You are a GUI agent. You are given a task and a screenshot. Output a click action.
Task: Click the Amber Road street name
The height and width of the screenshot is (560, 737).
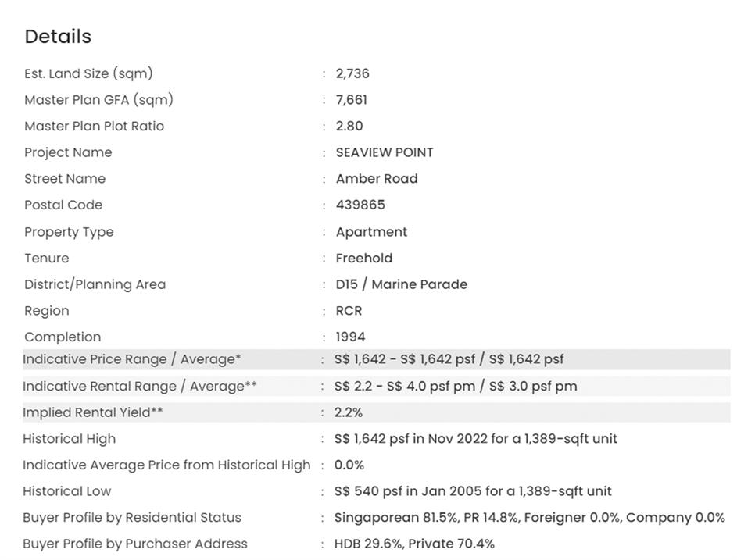click(x=377, y=179)
